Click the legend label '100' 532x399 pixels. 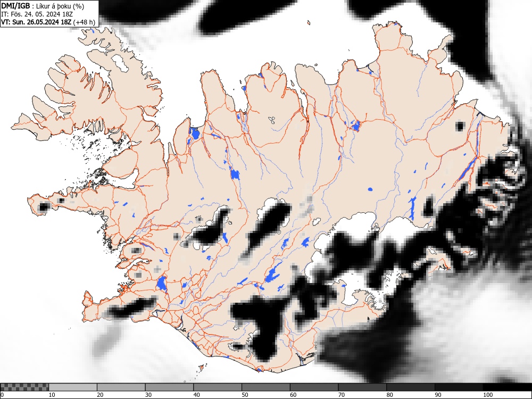pyautogui.click(x=488, y=395)
